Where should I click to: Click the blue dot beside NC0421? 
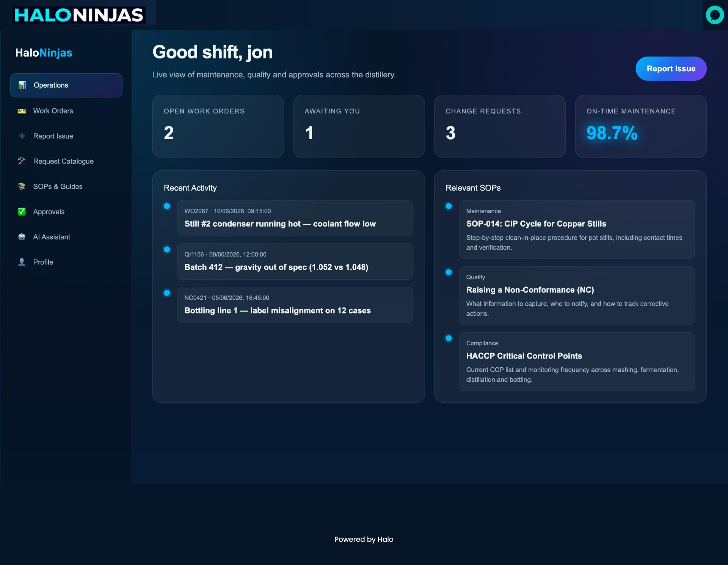pyautogui.click(x=167, y=293)
